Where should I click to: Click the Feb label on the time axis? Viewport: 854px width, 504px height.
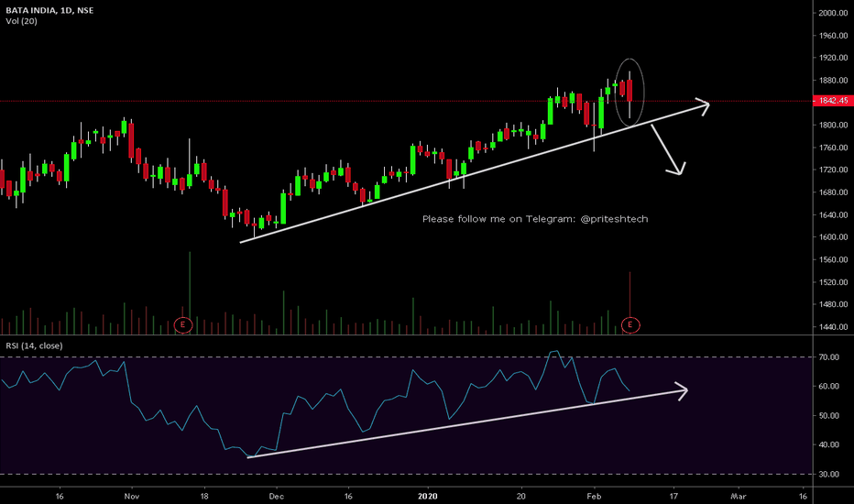(594, 497)
